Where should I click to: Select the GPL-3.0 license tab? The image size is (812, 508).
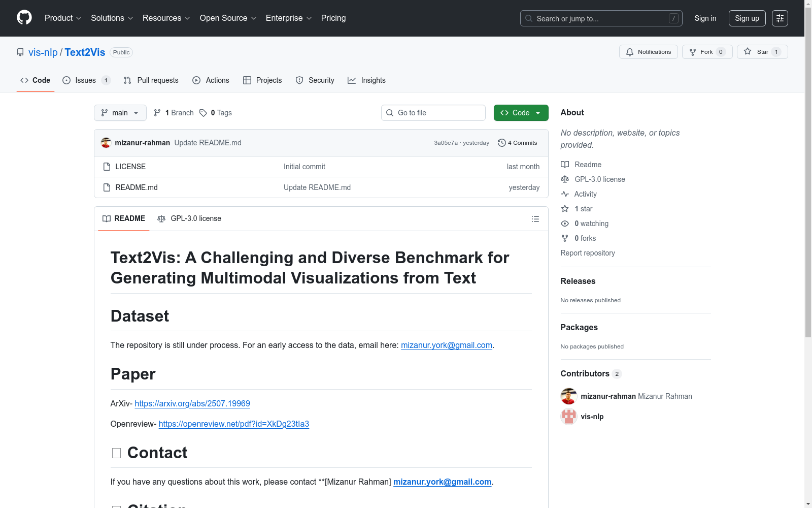coord(189,218)
